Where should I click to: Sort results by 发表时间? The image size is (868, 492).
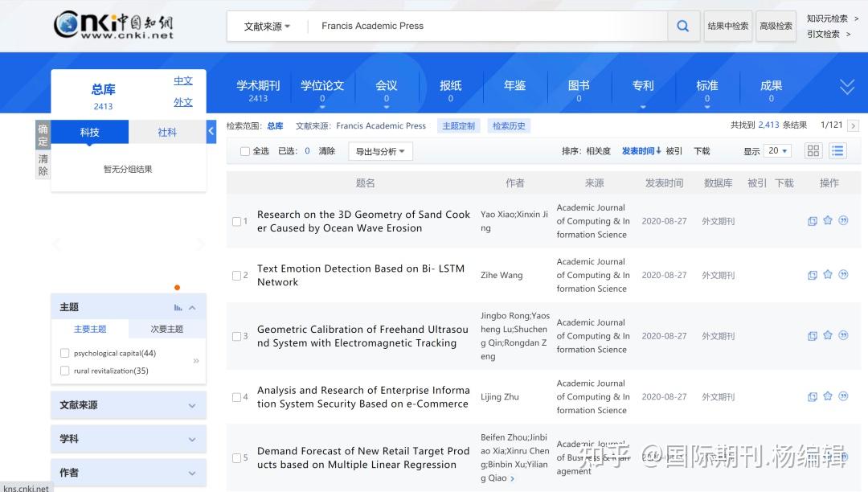(x=641, y=150)
